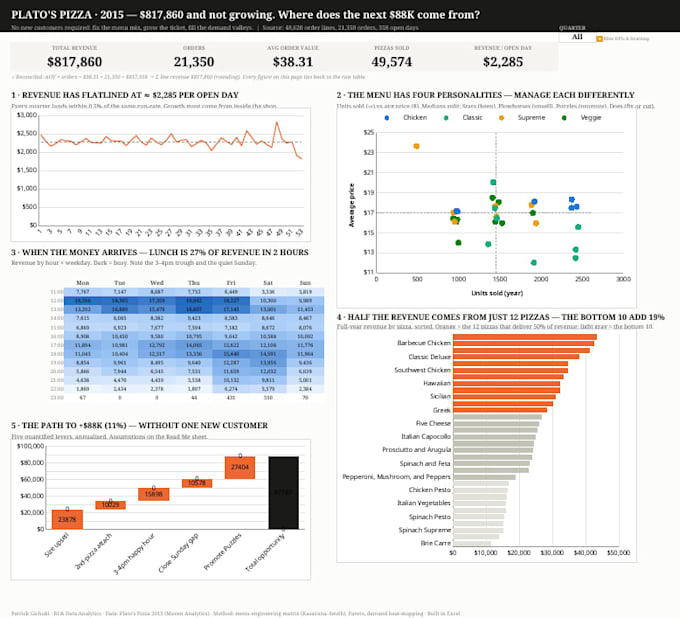Select heatmap cell 44 in the Thursday column
Image resolution: width=680 pixels, height=618 pixels.
tap(194, 397)
